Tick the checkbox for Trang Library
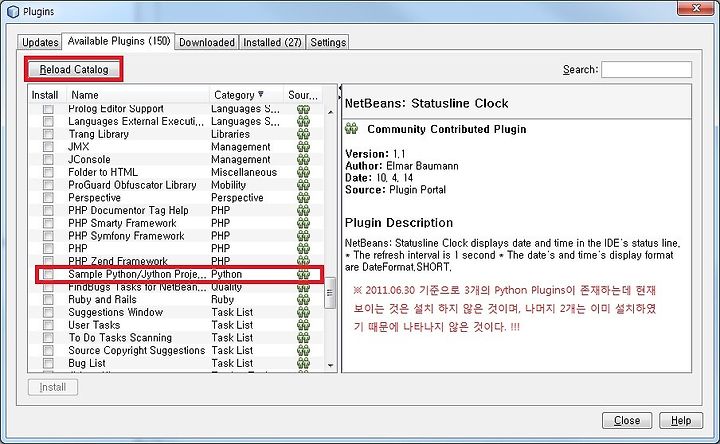The height and width of the screenshot is (444, 720). coord(48,134)
